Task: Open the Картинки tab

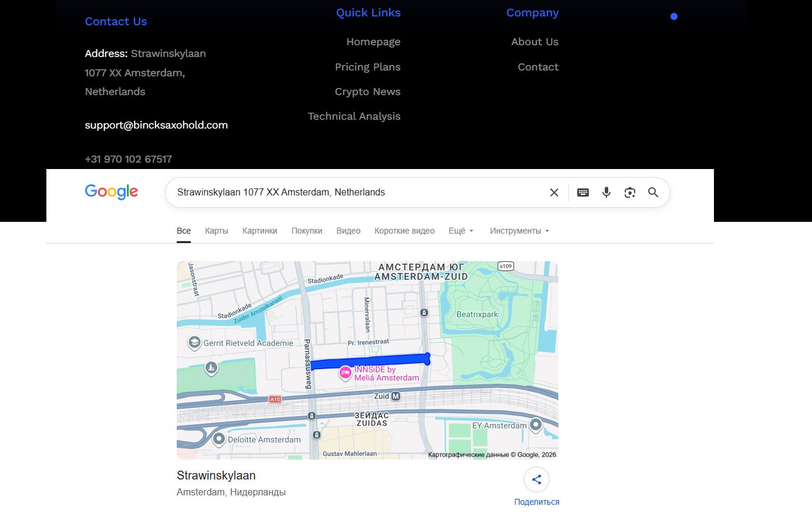Action: [x=260, y=231]
